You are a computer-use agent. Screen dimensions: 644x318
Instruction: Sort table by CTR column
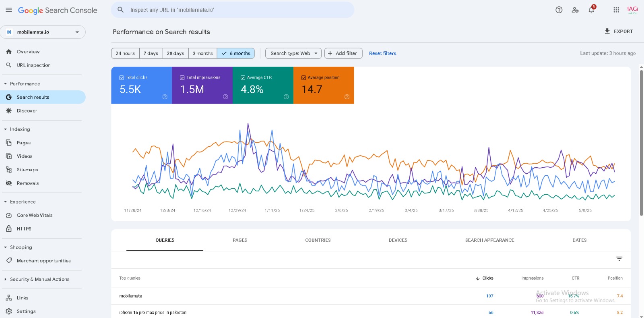(x=576, y=278)
